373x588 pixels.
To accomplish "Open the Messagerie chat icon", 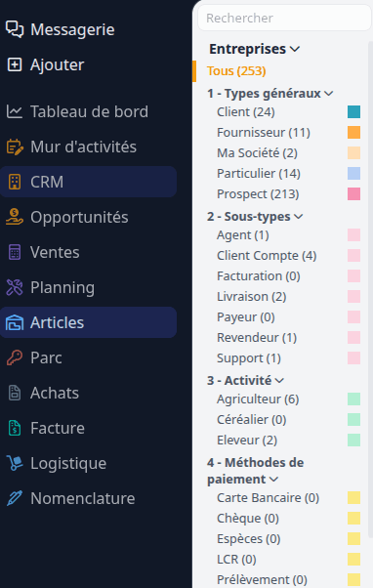I will pyautogui.click(x=15, y=29).
